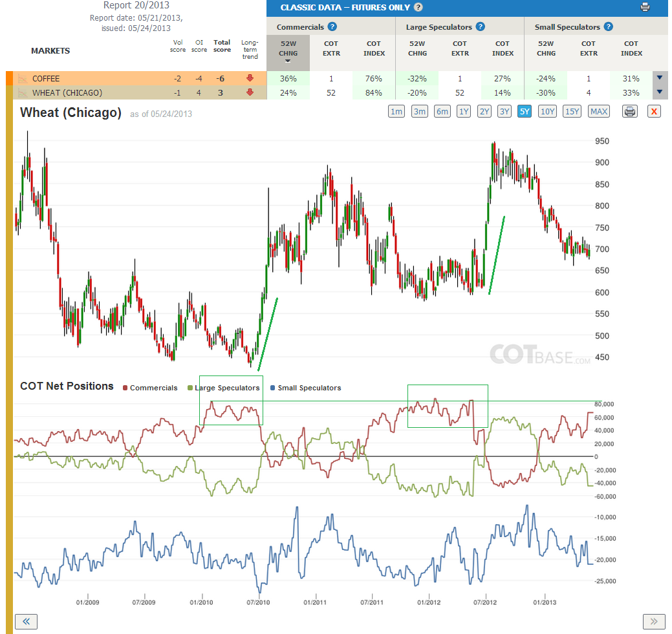Viewport: 672px width, 634px height.
Task: Open help icon next to Commercials
Action: pyautogui.click(x=332, y=26)
